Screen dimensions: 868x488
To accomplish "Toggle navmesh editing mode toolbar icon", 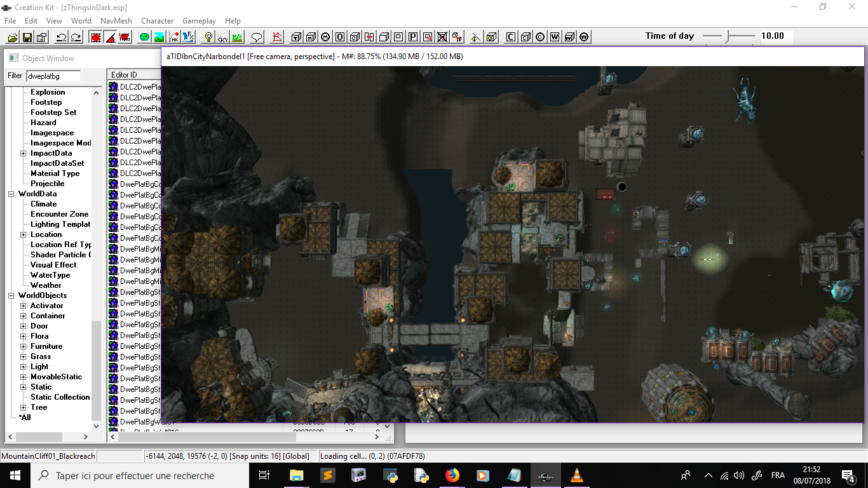I will pyautogui.click(x=276, y=37).
